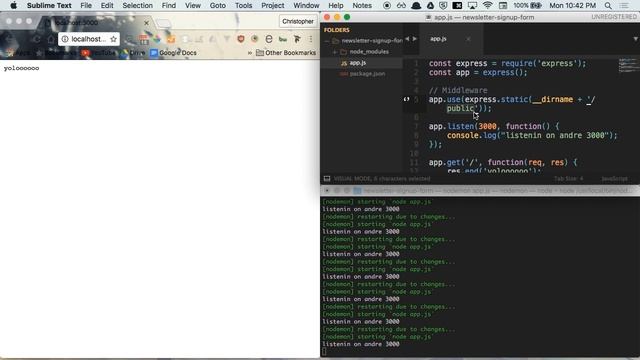640x360 pixels.
Task: Collapse the newsletter-signup-form folder
Action: pyautogui.click(x=327, y=41)
